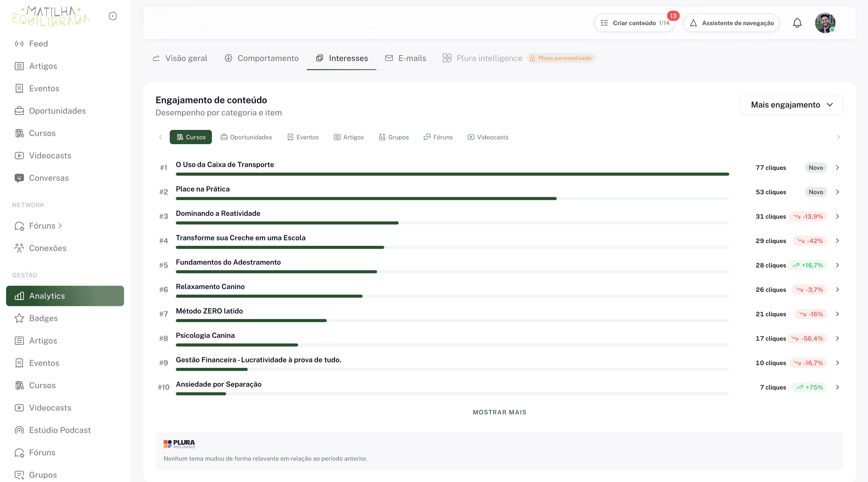The height and width of the screenshot is (482, 868).
Task: Click the Criar conteúdo button
Action: click(635, 23)
